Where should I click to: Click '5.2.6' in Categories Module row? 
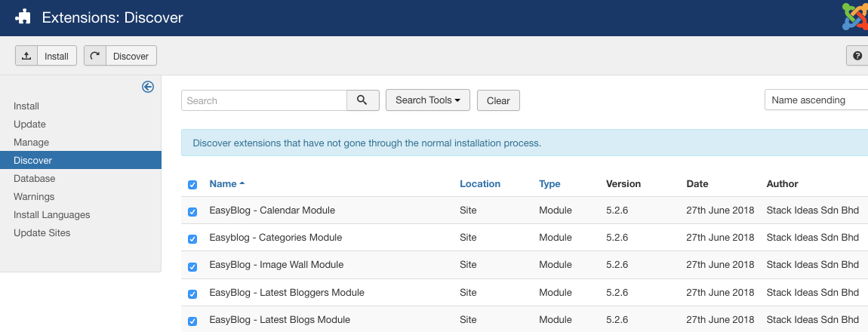point(617,238)
